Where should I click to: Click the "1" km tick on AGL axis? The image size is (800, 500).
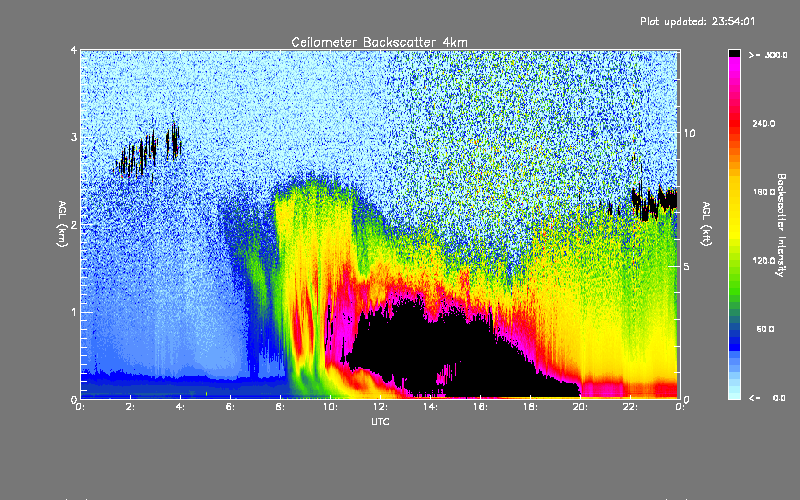click(x=74, y=312)
